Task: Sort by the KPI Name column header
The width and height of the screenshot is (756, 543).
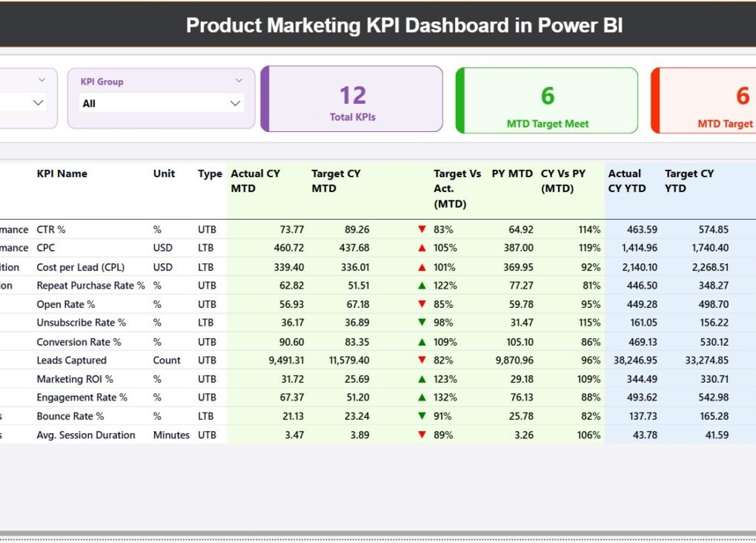Action: [62, 174]
